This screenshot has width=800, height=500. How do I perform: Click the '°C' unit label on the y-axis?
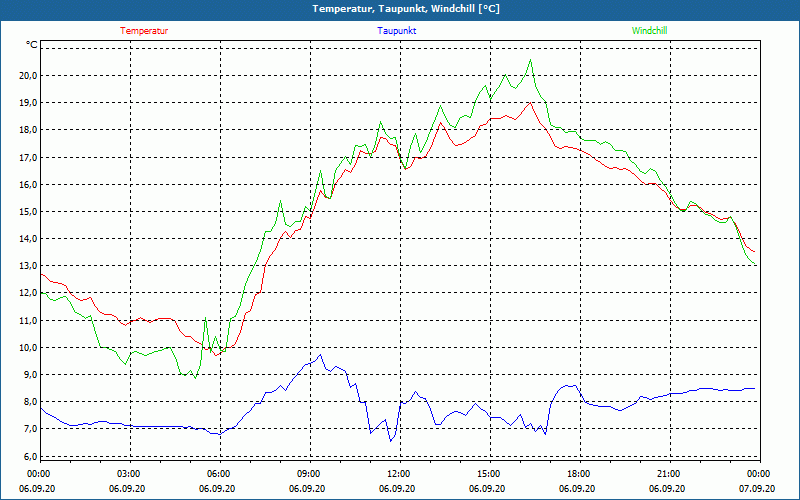32,45
